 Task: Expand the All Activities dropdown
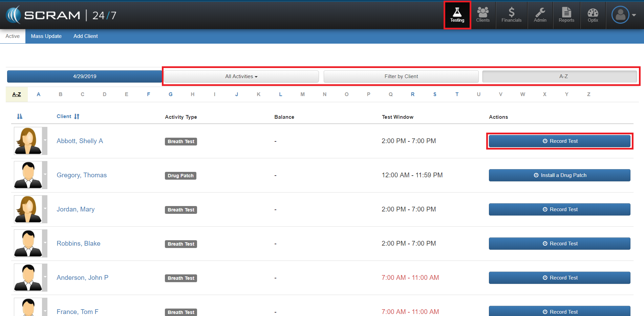click(x=241, y=76)
